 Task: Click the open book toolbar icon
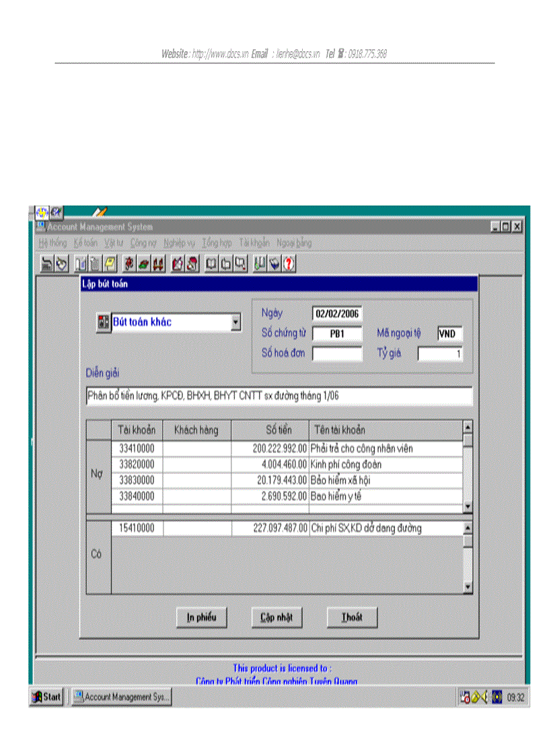211,264
